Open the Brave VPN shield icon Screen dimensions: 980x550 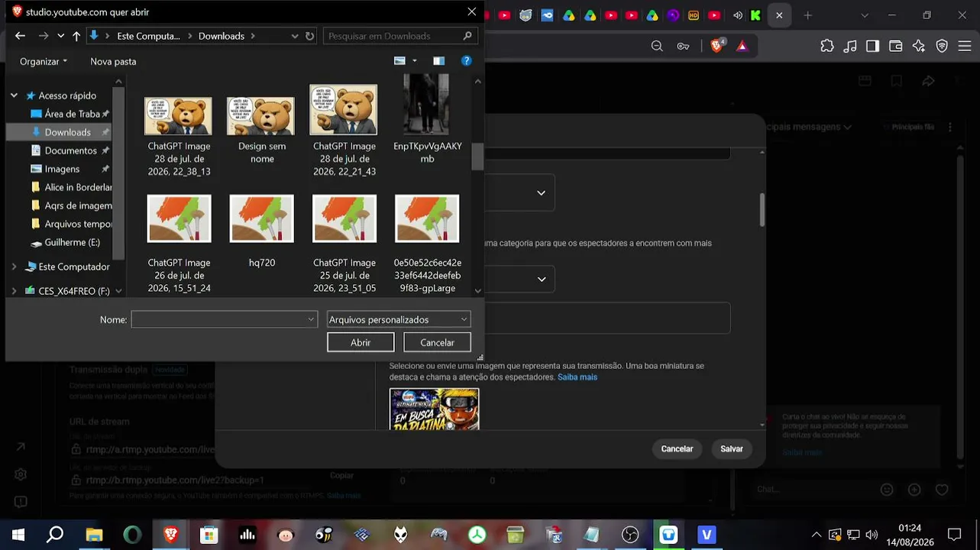pos(942,46)
